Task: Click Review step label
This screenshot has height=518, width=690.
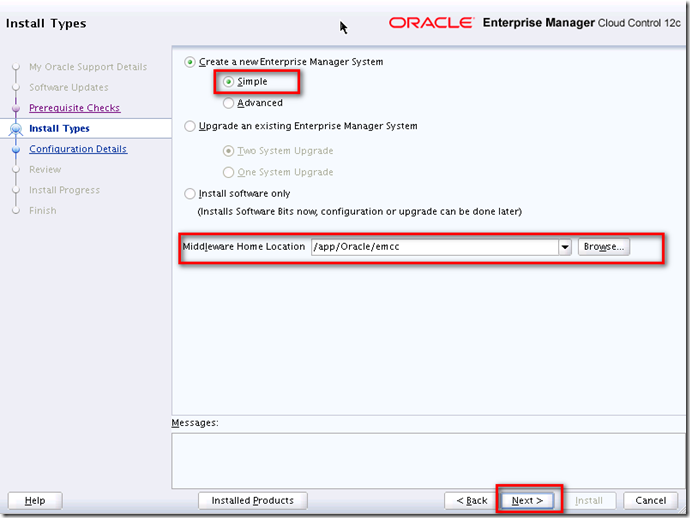Action: pos(45,169)
